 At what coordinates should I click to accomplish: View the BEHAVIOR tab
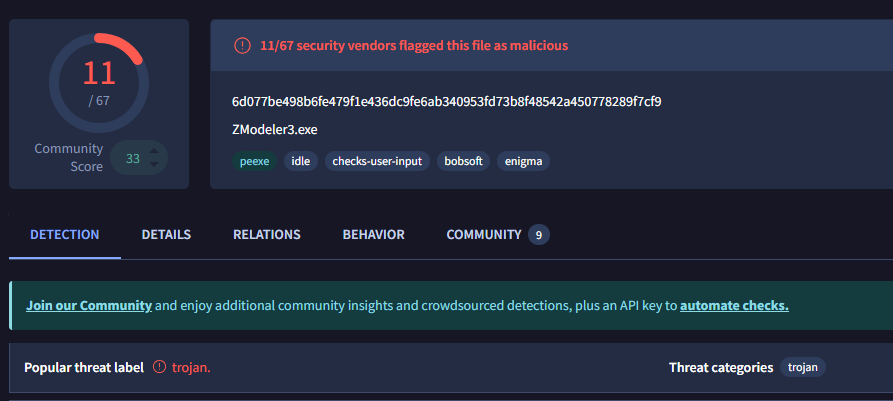pyautogui.click(x=374, y=235)
